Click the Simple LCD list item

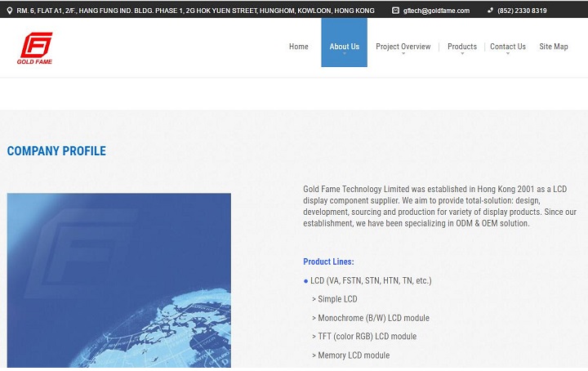337,299
